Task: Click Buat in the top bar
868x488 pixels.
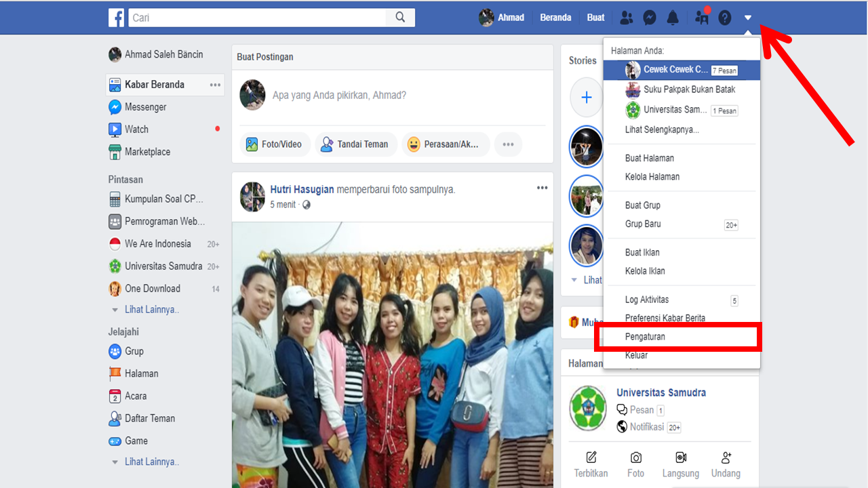Action: tap(595, 18)
